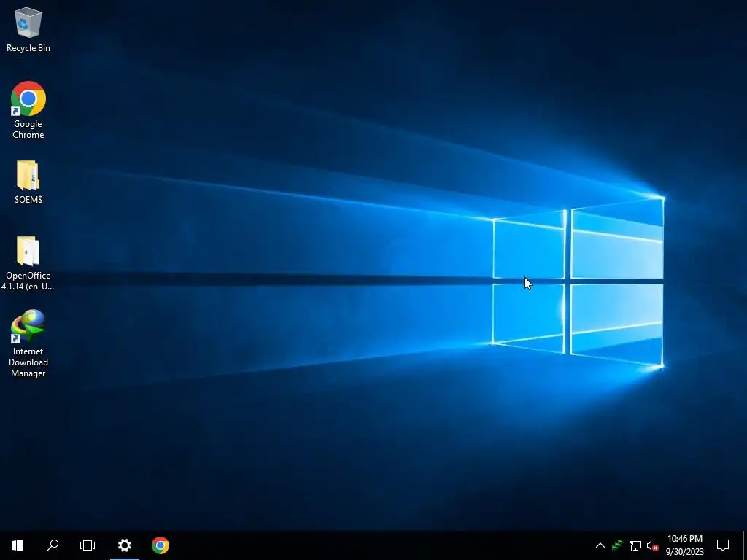747x560 pixels.
Task: Click the "Recycle Bin" label text
Action: (28, 48)
